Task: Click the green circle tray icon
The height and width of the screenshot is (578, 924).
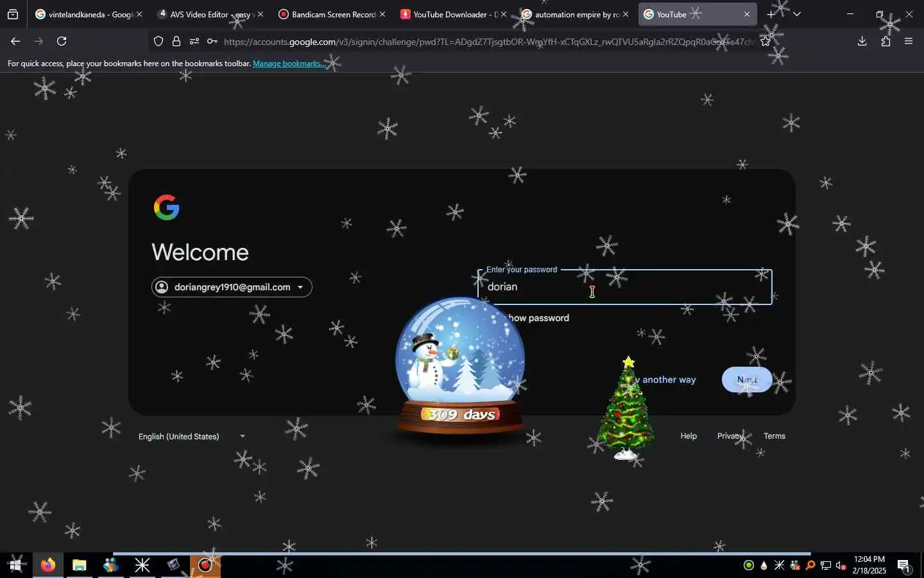Action: [x=748, y=566]
